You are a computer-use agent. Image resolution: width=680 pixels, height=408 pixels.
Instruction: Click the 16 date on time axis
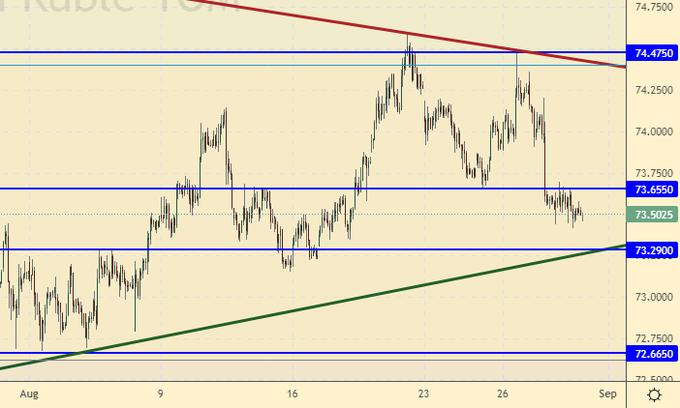point(291,394)
